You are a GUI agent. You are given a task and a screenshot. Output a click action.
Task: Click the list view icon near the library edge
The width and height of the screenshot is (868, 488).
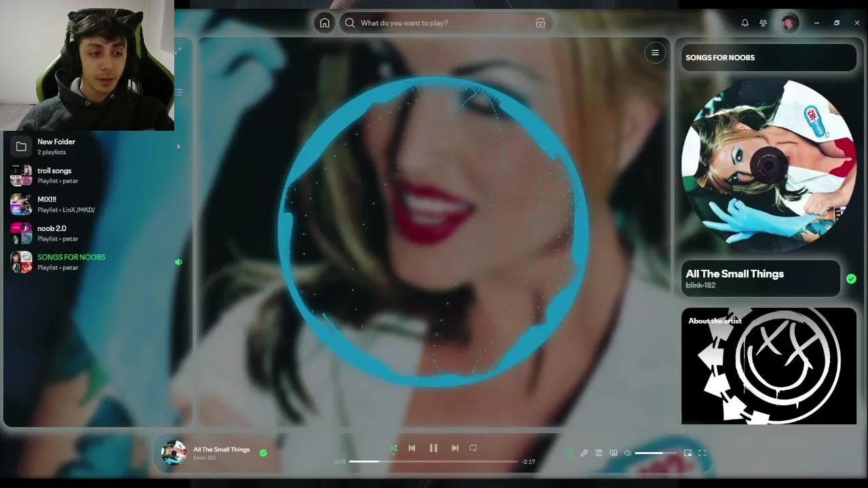point(179,92)
